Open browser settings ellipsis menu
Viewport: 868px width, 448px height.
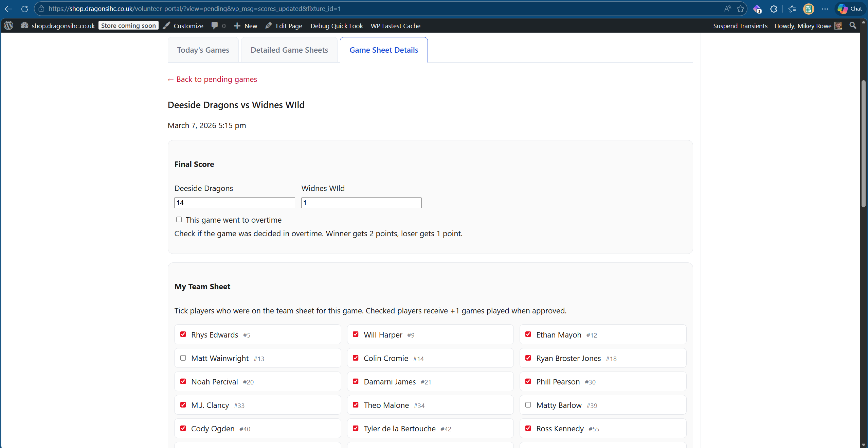point(825,9)
